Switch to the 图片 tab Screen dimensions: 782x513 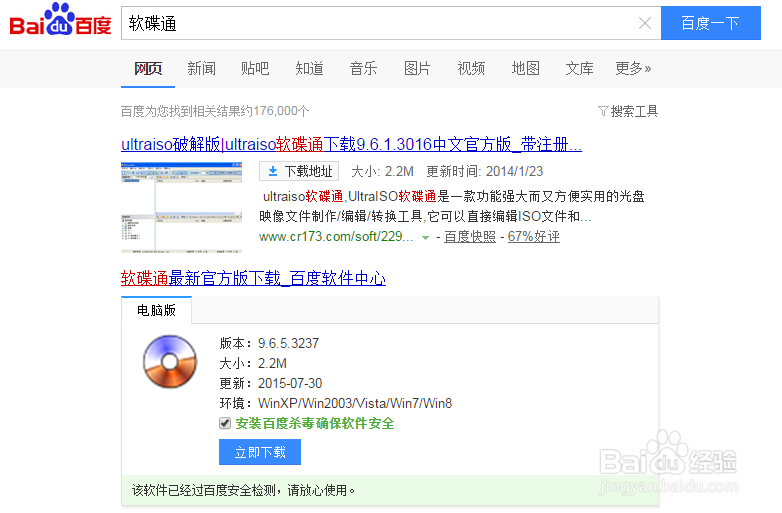pos(417,68)
